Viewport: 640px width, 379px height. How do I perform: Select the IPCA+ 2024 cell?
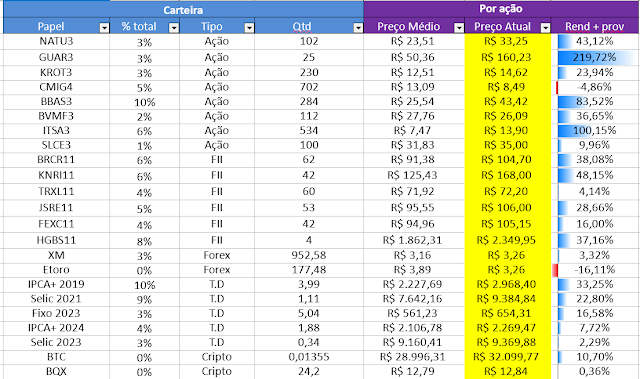56,328
